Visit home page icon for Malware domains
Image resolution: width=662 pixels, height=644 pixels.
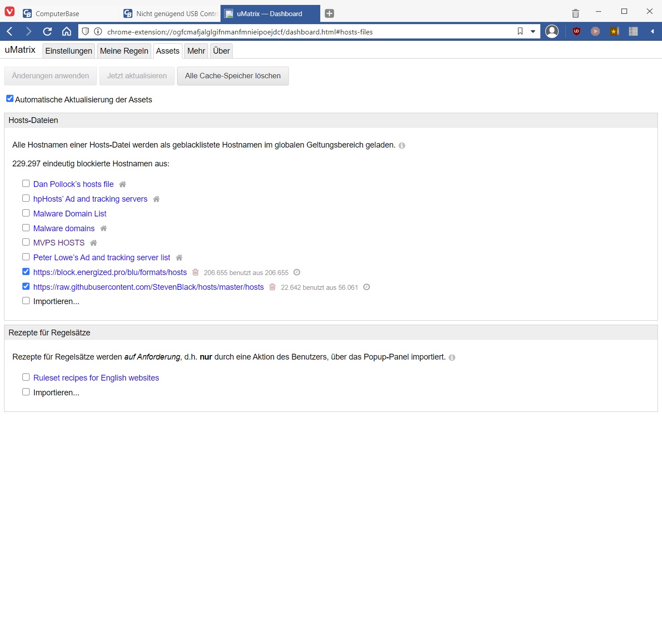(103, 229)
